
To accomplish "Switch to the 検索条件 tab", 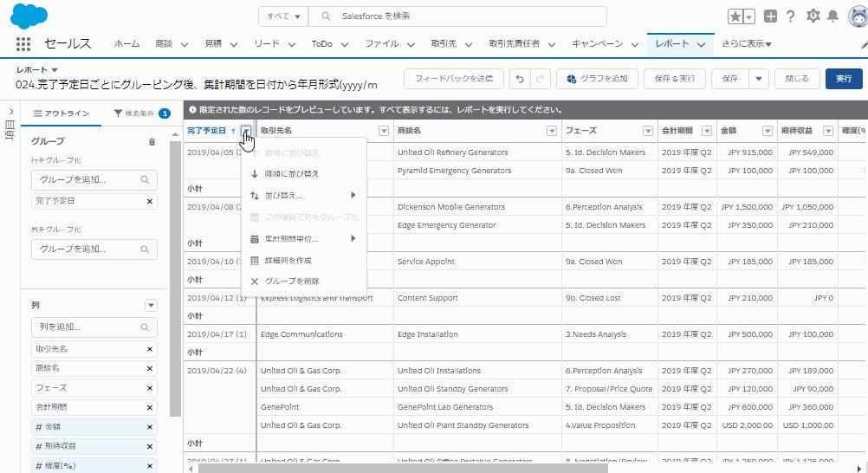I will [x=142, y=113].
